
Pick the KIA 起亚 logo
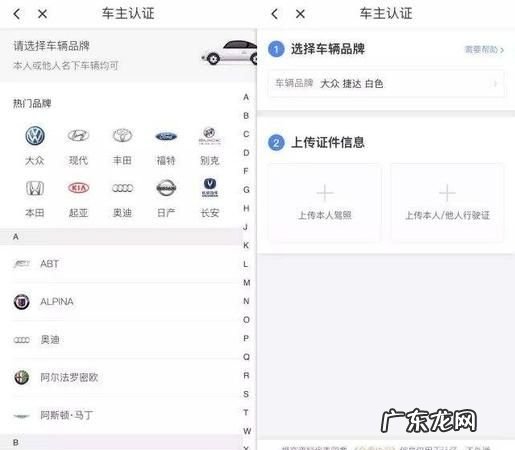click(78, 188)
